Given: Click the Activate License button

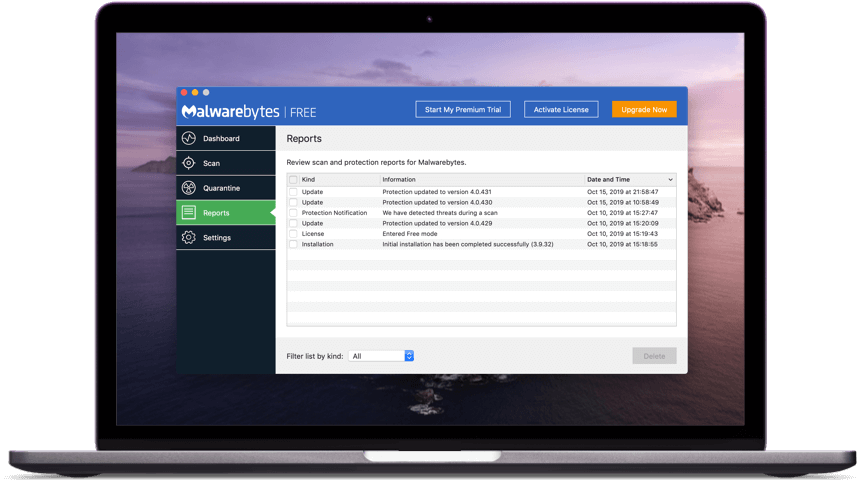Looking at the screenshot, I should (561, 110).
